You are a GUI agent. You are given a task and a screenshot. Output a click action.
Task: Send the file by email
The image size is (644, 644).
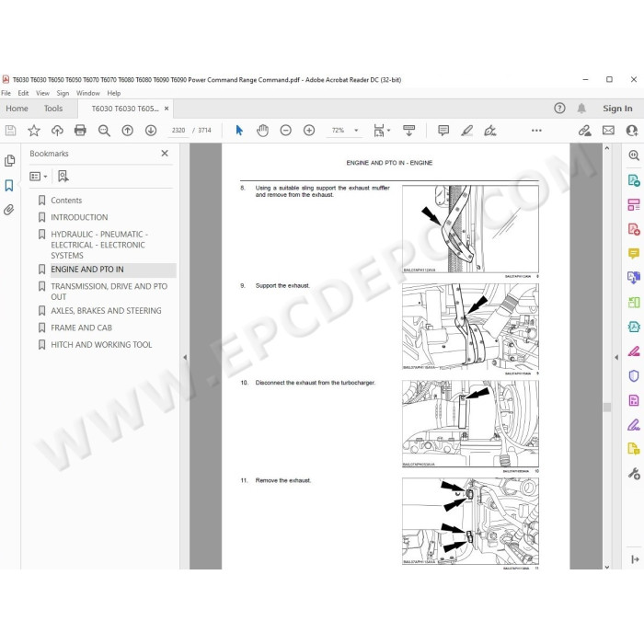pyautogui.click(x=608, y=131)
